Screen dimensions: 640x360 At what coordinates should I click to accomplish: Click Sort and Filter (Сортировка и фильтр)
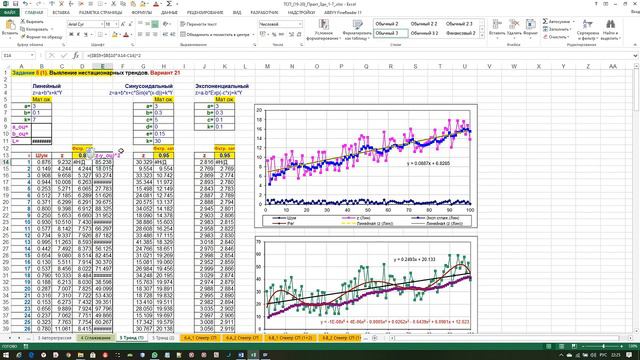(x=588, y=30)
